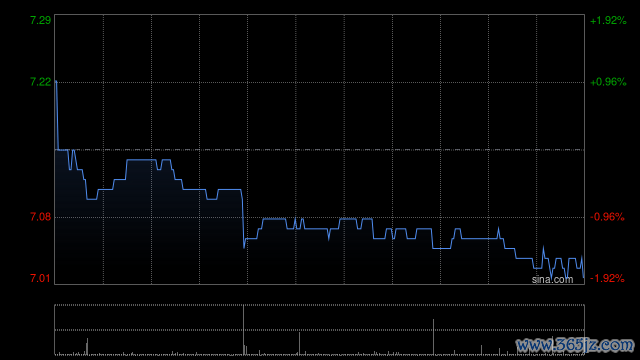This screenshot has height=360, width=640.
Task: Click the -0.96% percentage label
Action: [607, 217]
